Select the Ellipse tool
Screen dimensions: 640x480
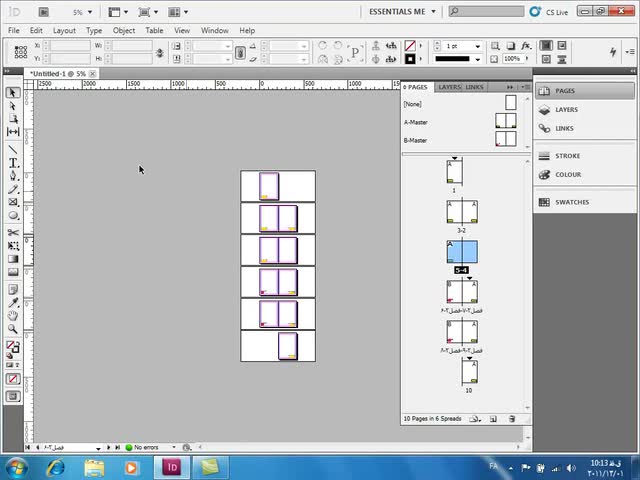13,215
